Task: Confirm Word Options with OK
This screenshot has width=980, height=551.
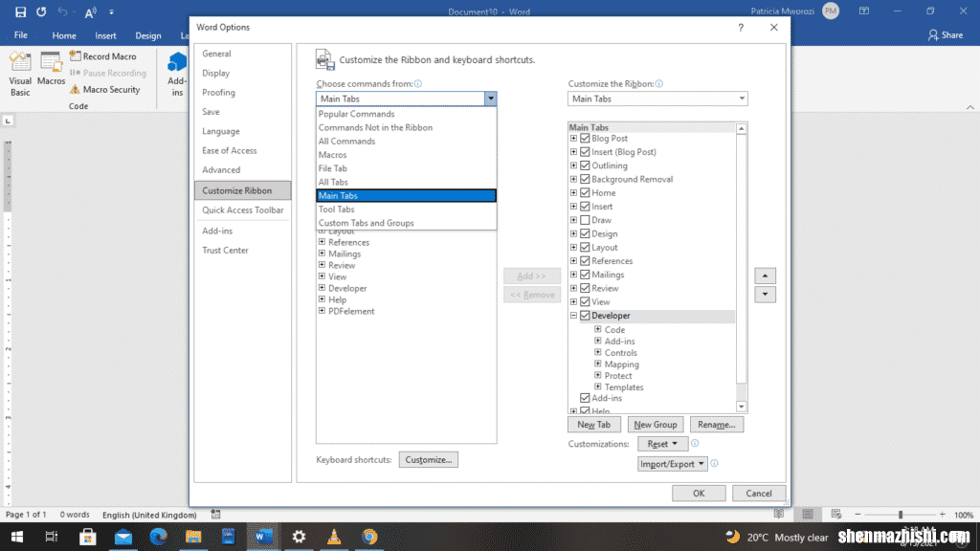Action: (x=699, y=493)
